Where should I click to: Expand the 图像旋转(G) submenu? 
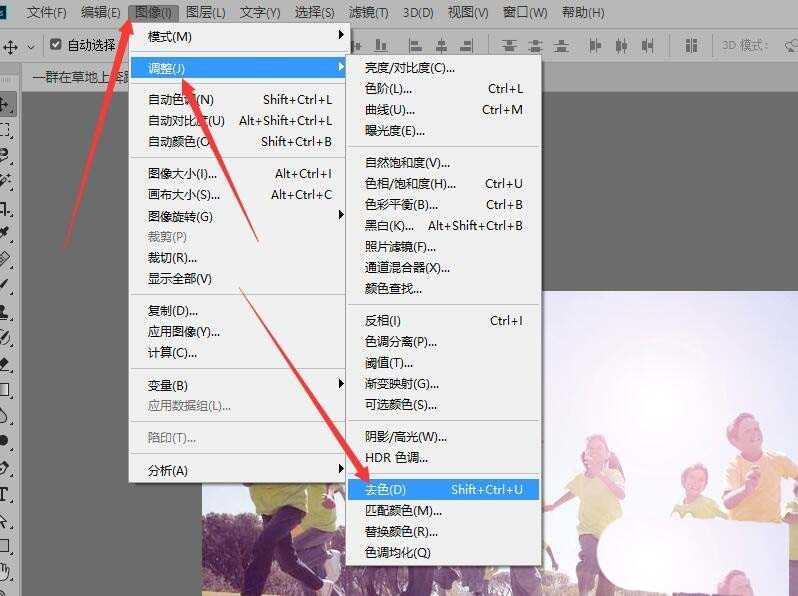(x=238, y=216)
